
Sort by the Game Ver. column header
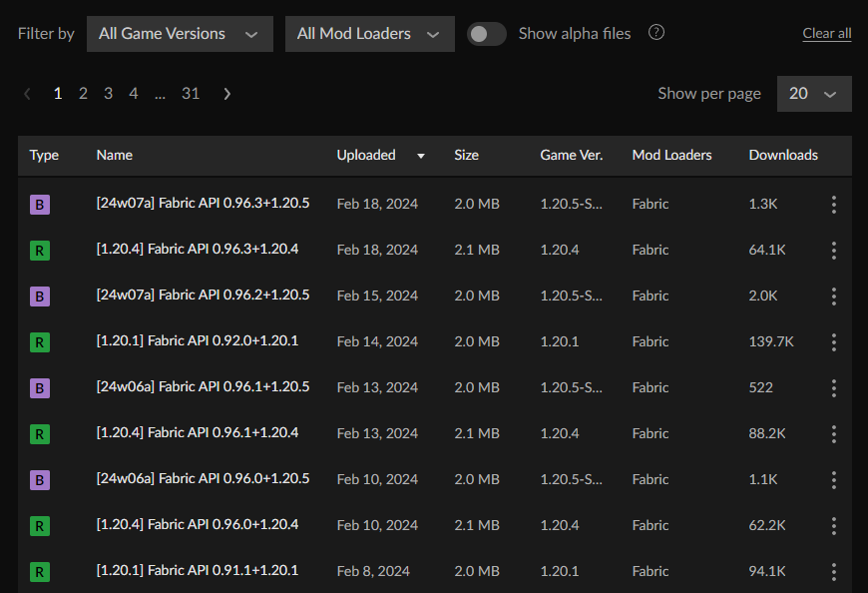[x=572, y=155]
